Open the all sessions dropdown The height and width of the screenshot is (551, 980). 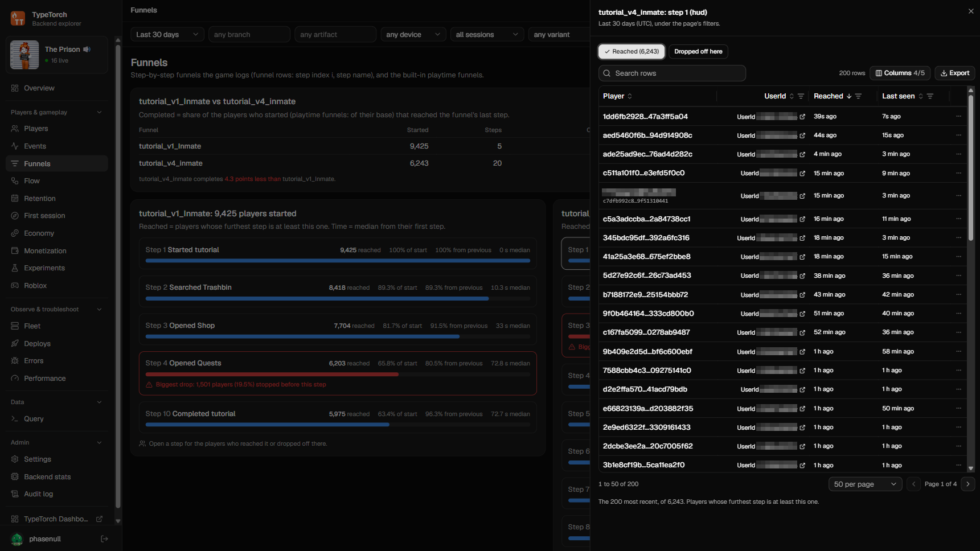487,34
